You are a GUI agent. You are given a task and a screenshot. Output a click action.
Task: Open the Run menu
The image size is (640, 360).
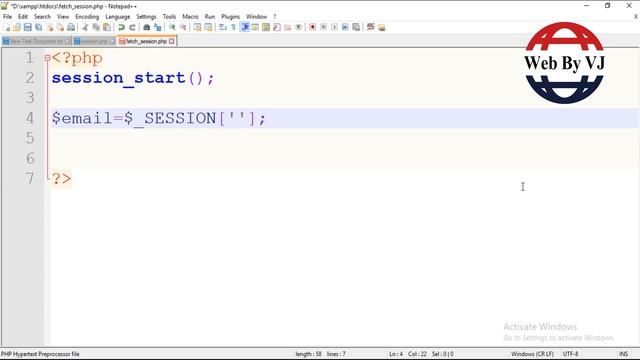[210, 17]
